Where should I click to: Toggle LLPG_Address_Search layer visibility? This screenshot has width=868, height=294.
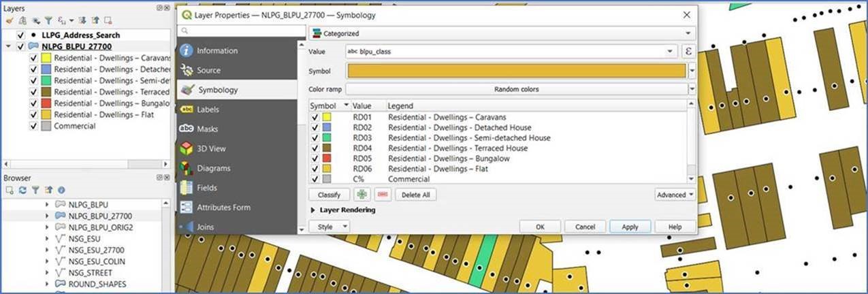point(20,35)
